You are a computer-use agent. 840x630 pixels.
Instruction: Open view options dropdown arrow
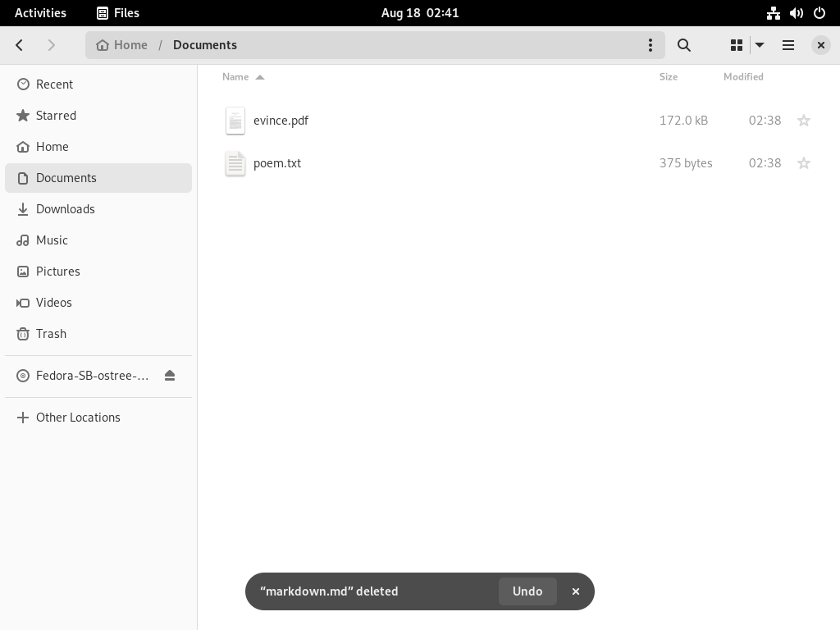[x=759, y=45]
